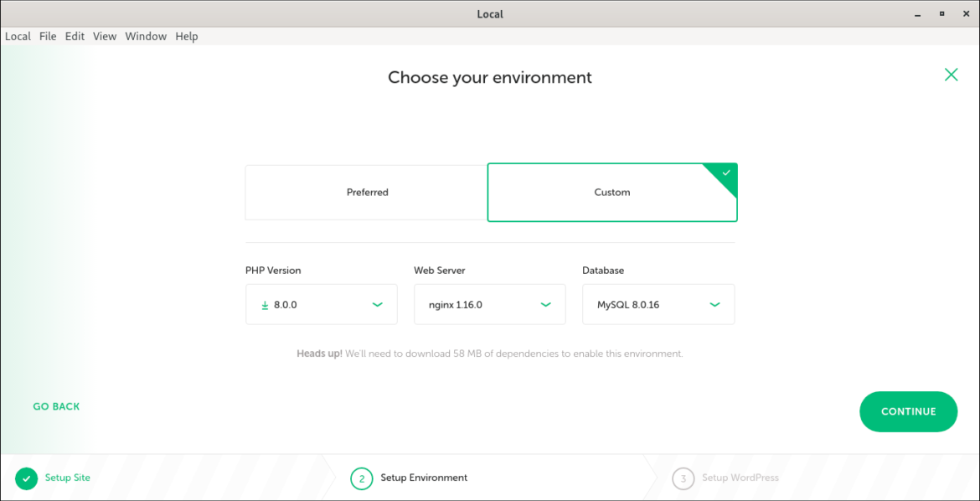Open the Help menu

coord(186,36)
